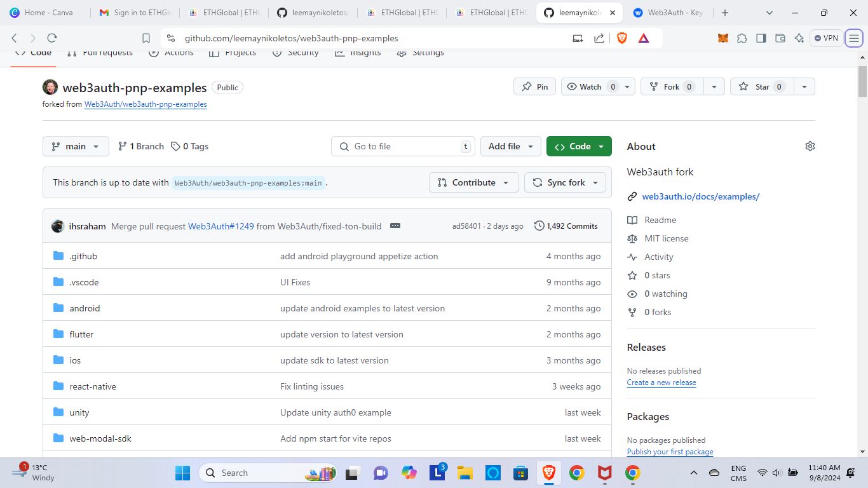The width and height of the screenshot is (868, 488).
Task: Click the Go to file search field
Action: tap(403, 146)
